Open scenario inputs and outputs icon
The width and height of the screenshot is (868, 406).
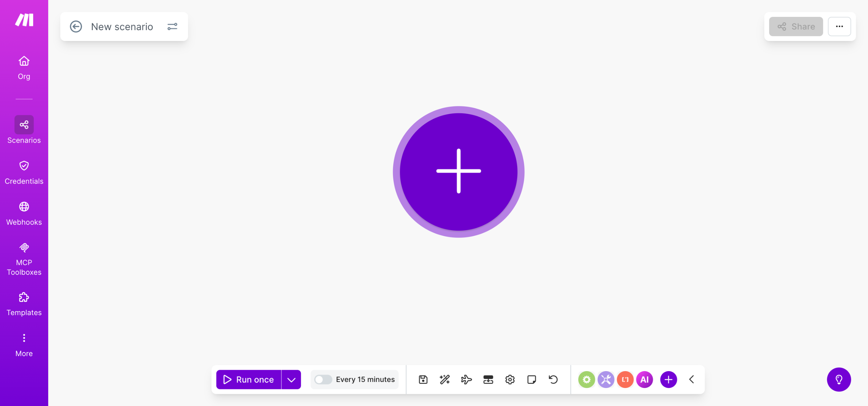[x=488, y=379]
